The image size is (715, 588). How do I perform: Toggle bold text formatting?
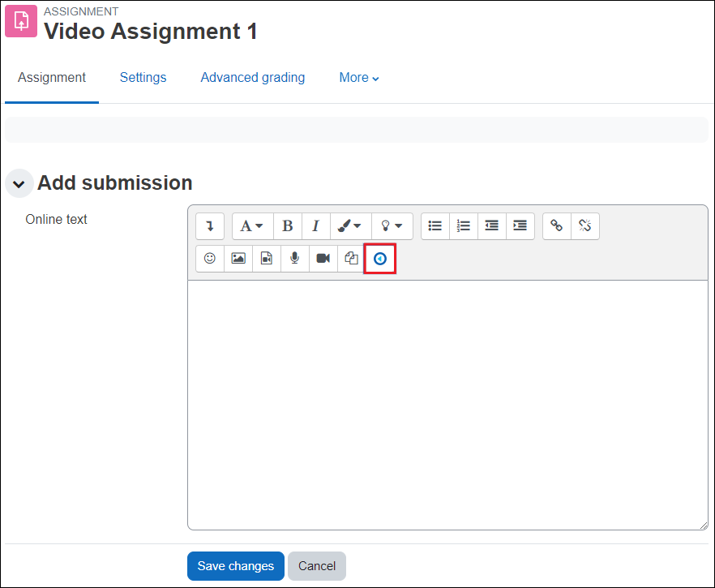[288, 225]
